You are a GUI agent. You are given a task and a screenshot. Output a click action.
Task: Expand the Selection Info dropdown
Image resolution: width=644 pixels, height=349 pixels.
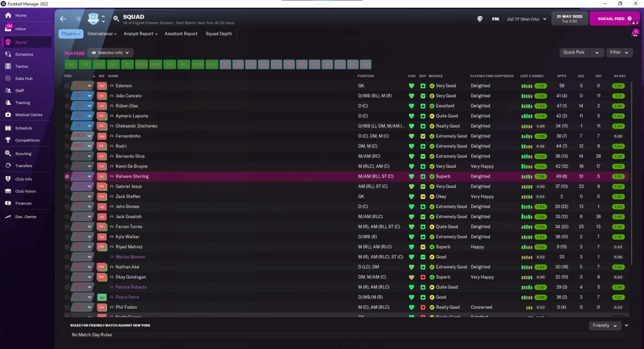click(110, 52)
